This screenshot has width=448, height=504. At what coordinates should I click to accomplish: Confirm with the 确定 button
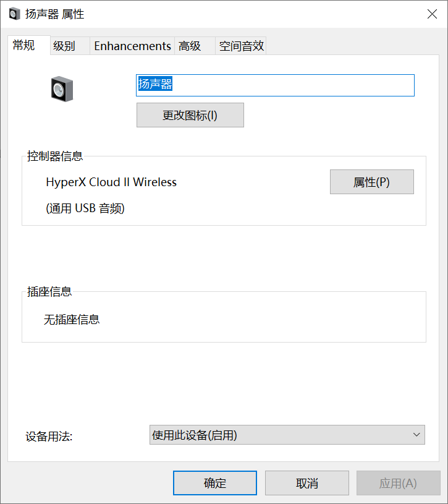214,483
